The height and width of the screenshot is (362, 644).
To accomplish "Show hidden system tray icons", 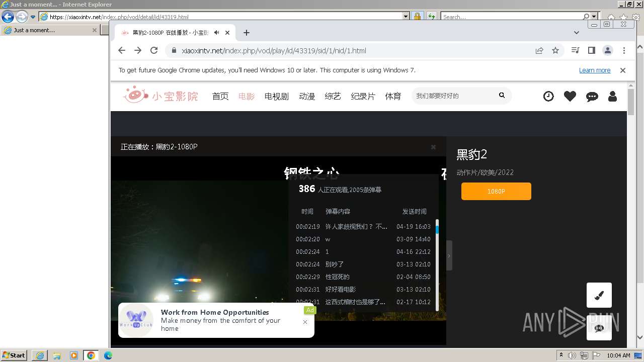I will pos(561,355).
